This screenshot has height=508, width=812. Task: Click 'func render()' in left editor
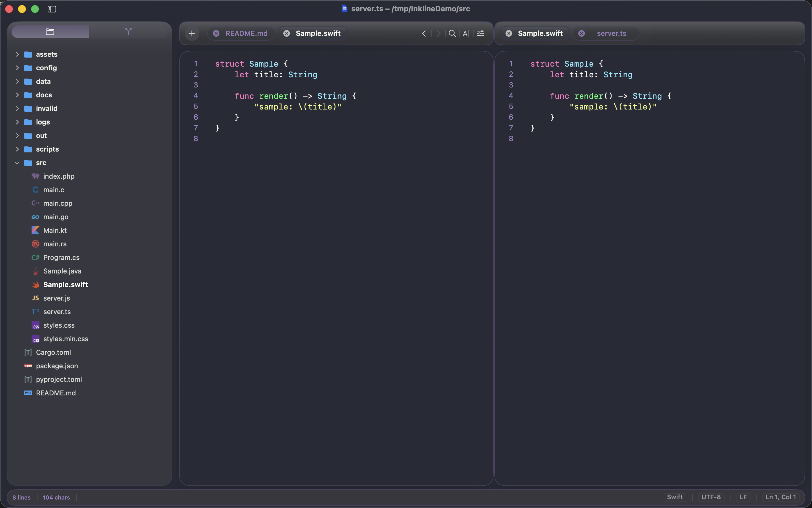[266, 96]
